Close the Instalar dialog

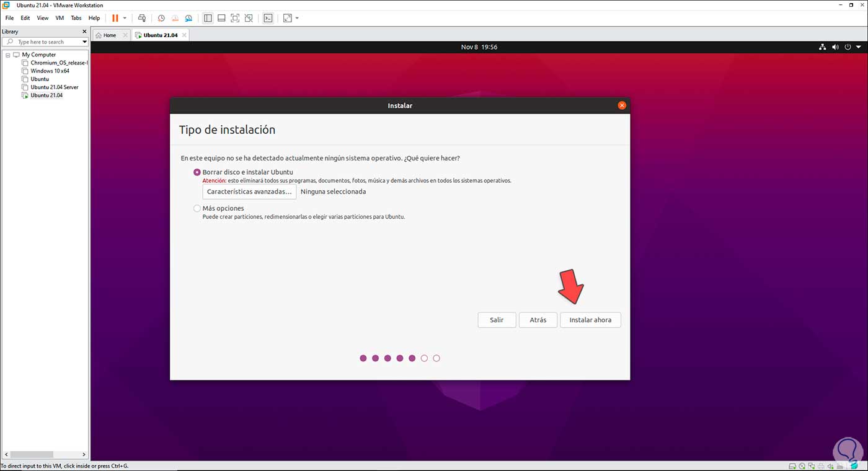click(x=622, y=105)
